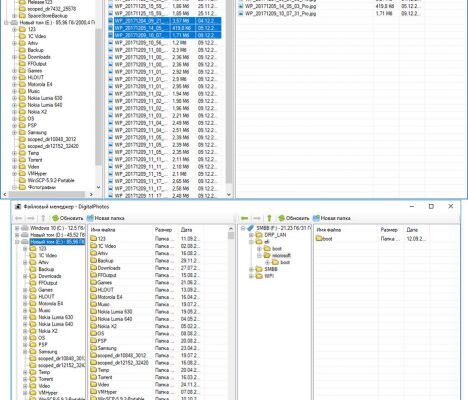The height and width of the screenshot is (400, 468).
Task: Click the file icon of the 2,65 Мб photo
Action: (111, 181)
